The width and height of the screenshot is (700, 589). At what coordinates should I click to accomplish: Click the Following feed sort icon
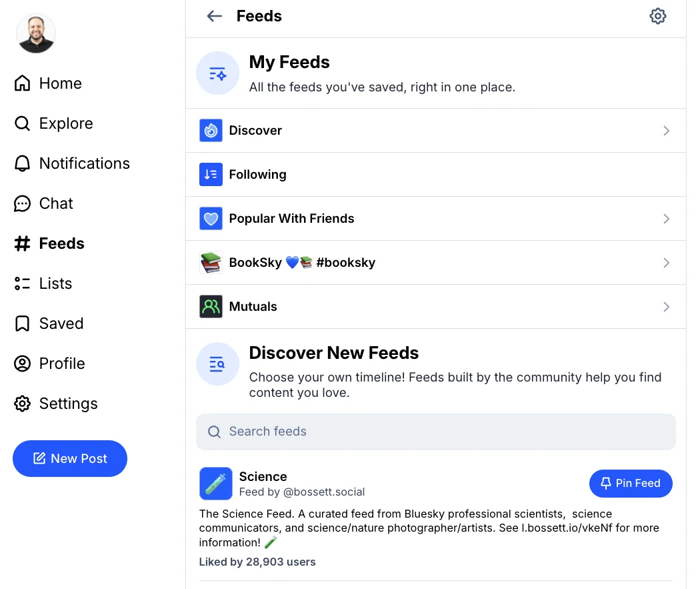(211, 174)
